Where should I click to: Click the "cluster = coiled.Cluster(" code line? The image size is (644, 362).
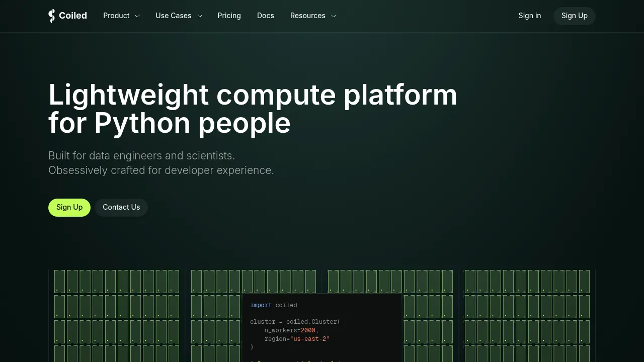pyautogui.click(x=295, y=322)
